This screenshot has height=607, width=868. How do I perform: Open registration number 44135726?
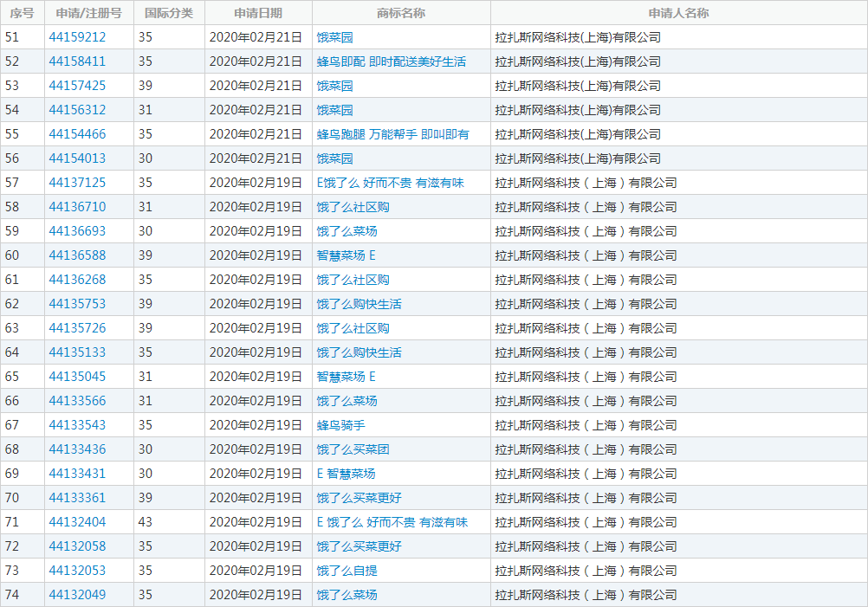point(77,328)
